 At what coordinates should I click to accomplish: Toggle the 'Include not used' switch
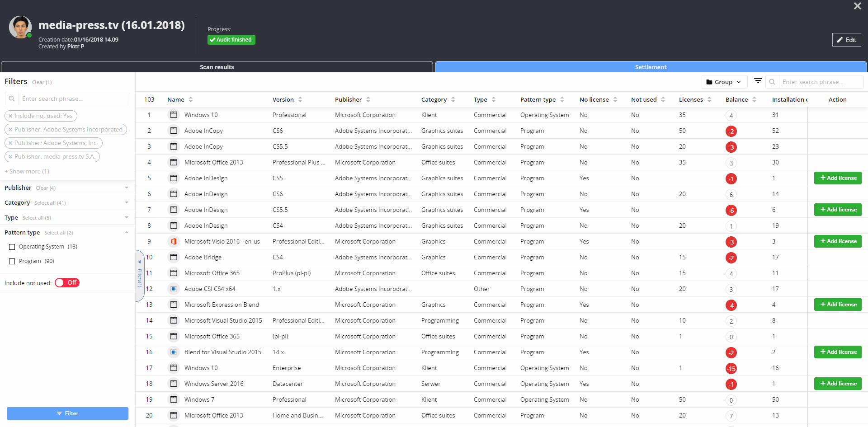(x=67, y=283)
